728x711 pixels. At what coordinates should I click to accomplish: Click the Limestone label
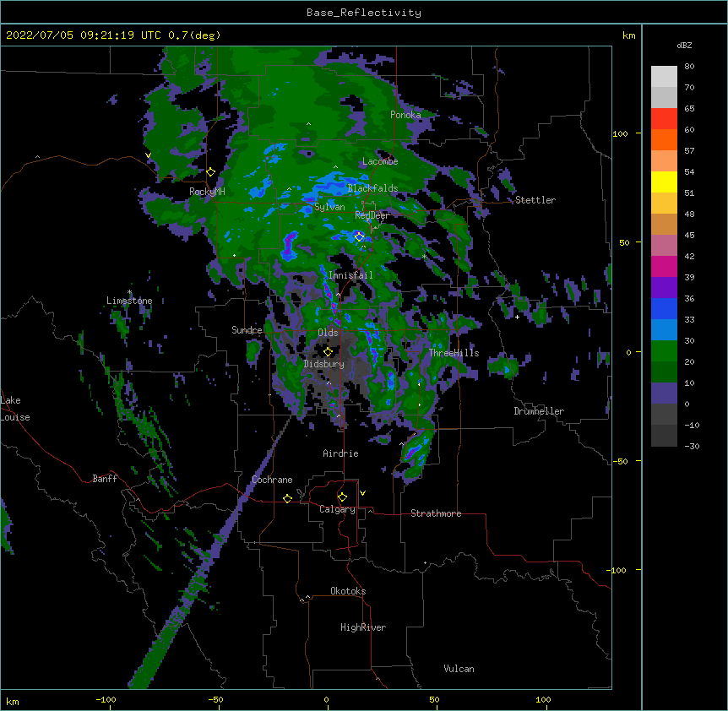click(x=129, y=301)
